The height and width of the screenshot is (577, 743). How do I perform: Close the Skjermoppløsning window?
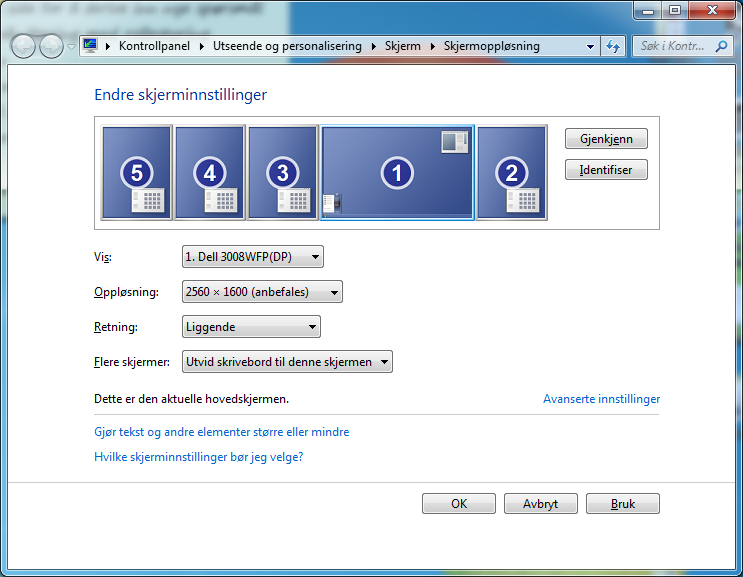[x=712, y=10]
